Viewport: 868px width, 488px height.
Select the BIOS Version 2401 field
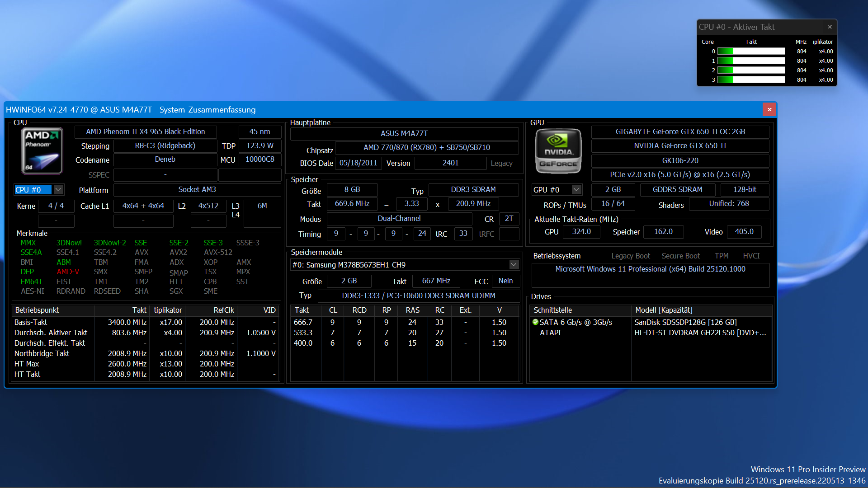450,163
